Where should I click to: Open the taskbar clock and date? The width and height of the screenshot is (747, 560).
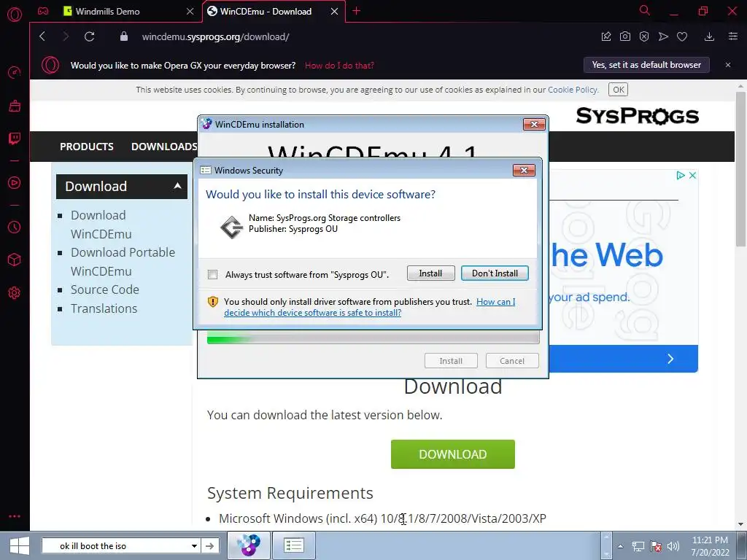point(710,546)
